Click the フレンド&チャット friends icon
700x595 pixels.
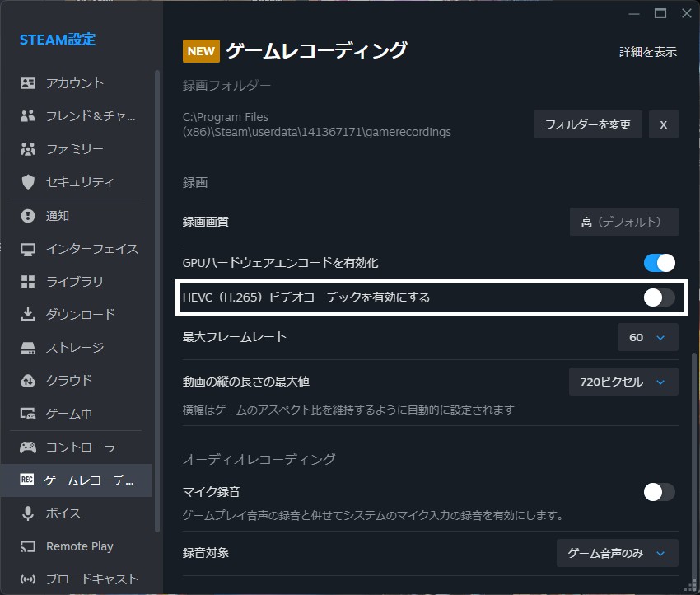tap(28, 116)
